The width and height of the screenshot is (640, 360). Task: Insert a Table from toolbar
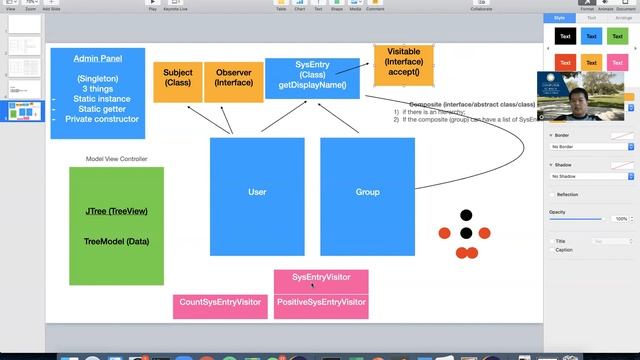pos(281,5)
